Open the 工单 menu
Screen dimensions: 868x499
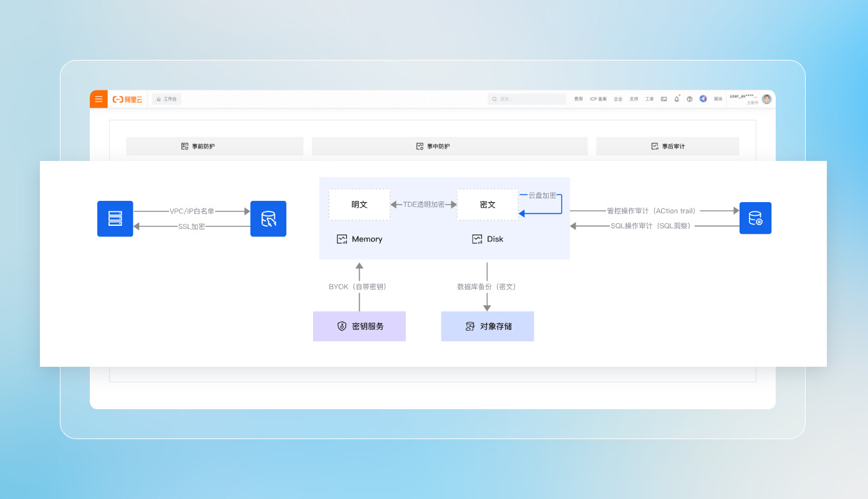pyautogui.click(x=650, y=99)
